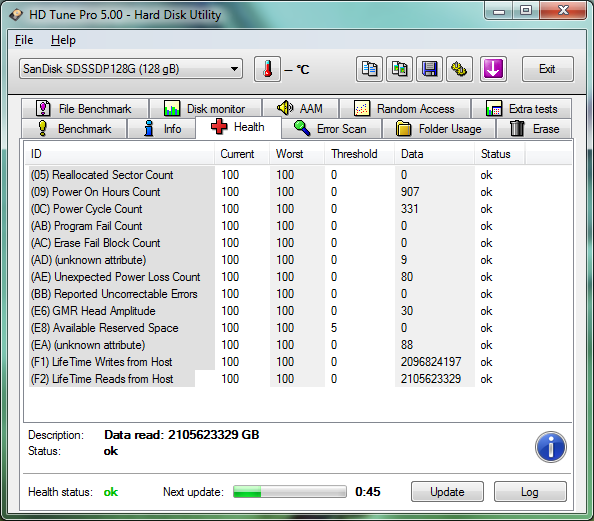Open the Help menu
Image resolution: width=594 pixels, height=521 pixels.
pos(63,40)
